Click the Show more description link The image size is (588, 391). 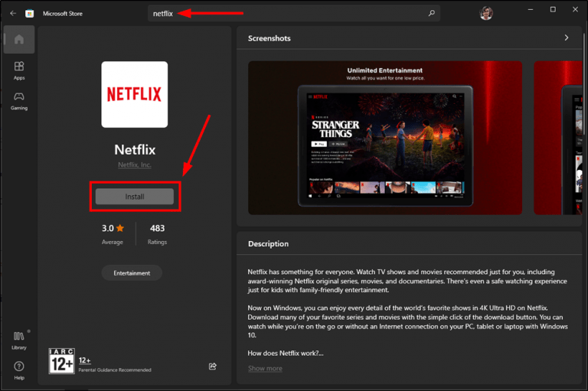click(265, 369)
